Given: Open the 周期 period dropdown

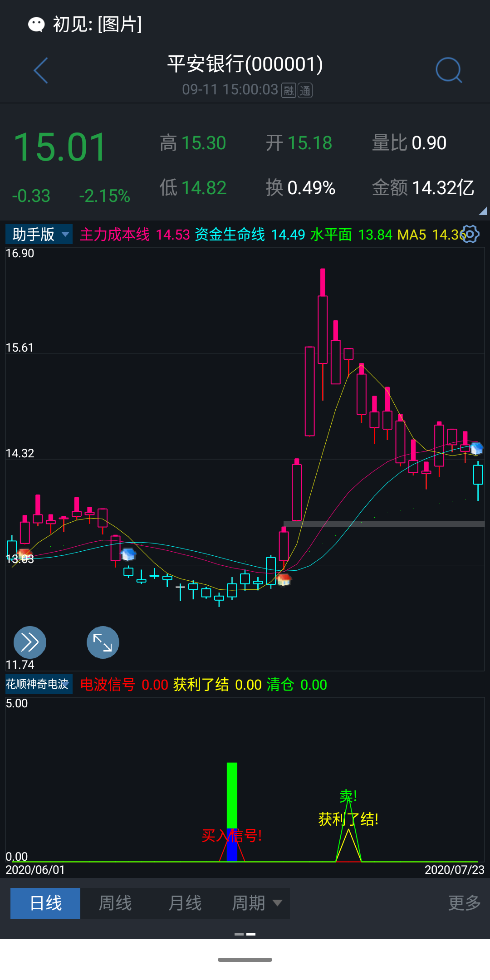Looking at the screenshot, I should [256, 903].
